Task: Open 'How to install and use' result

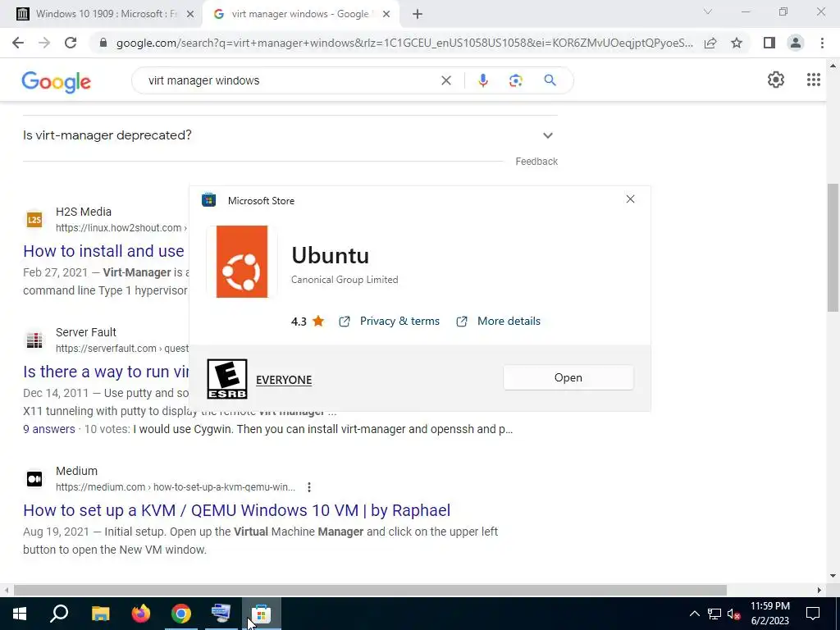Action: click(x=104, y=251)
